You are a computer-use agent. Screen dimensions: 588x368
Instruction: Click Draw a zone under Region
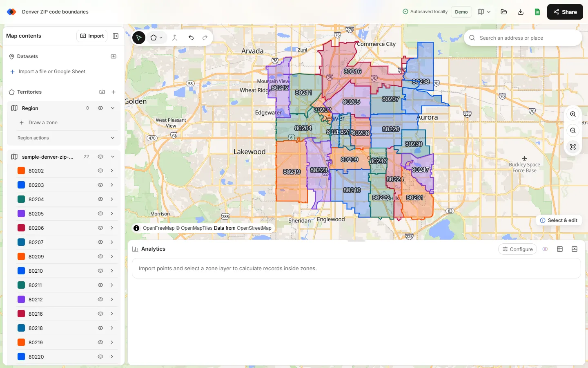point(38,123)
